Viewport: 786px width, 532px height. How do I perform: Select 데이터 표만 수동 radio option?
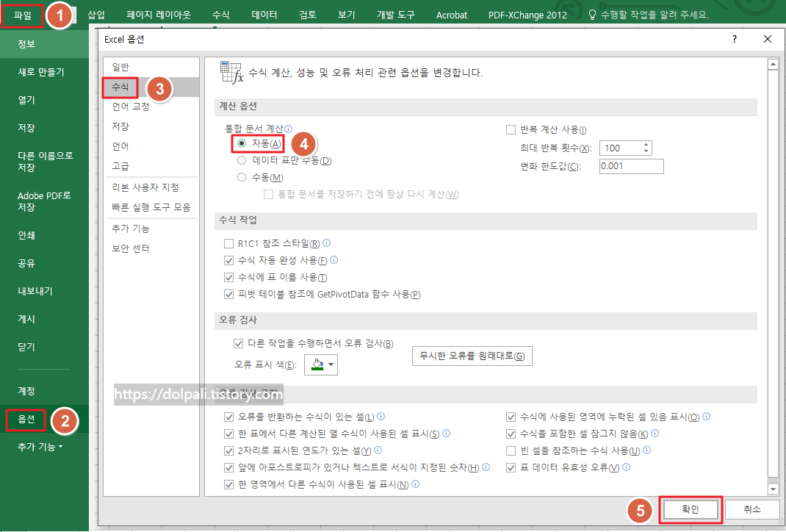point(241,162)
